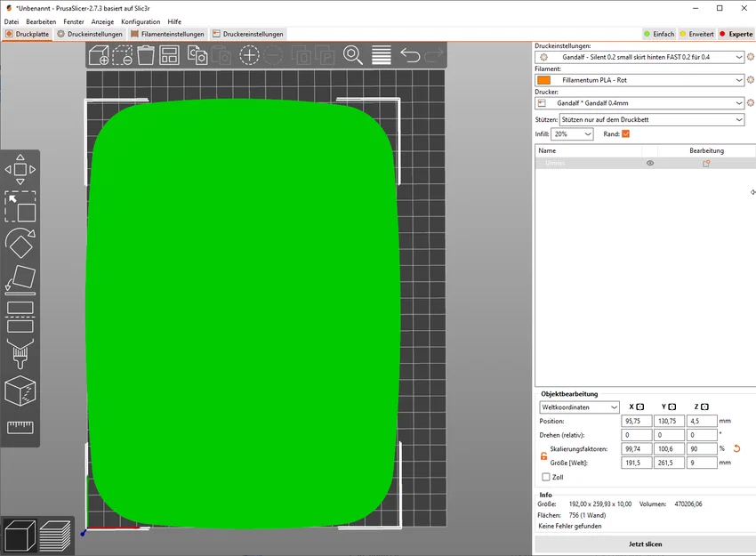Image resolution: width=756 pixels, height=556 pixels.
Task: Open the Measure ruler tool
Action: coord(20,427)
